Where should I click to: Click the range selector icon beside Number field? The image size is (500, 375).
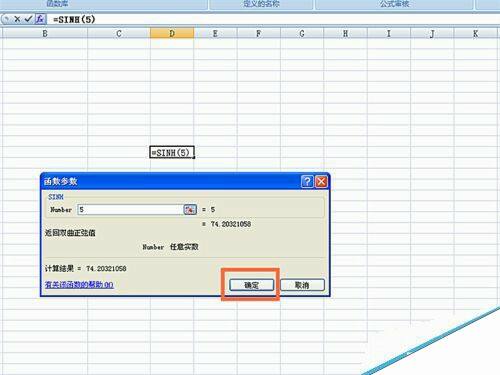[x=190, y=209]
